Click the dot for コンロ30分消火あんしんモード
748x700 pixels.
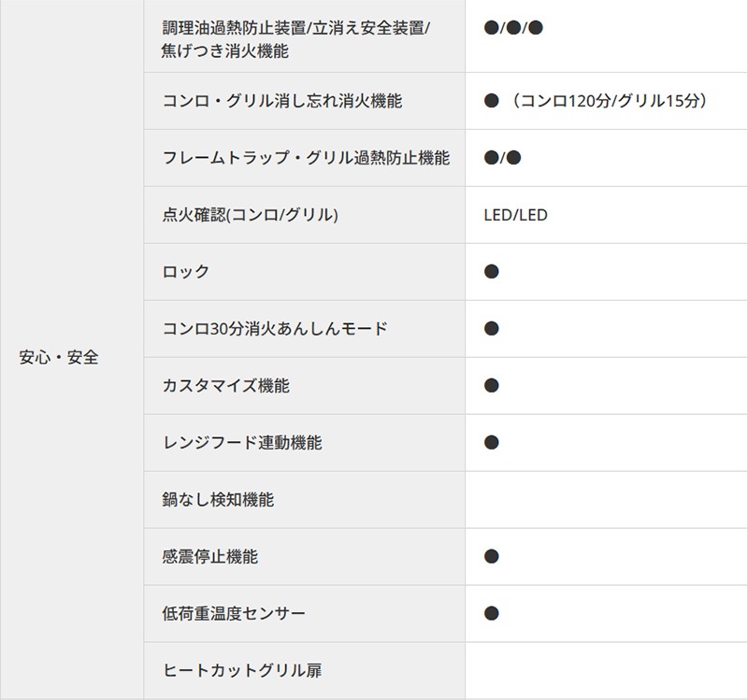pyautogui.click(x=492, y=329)
